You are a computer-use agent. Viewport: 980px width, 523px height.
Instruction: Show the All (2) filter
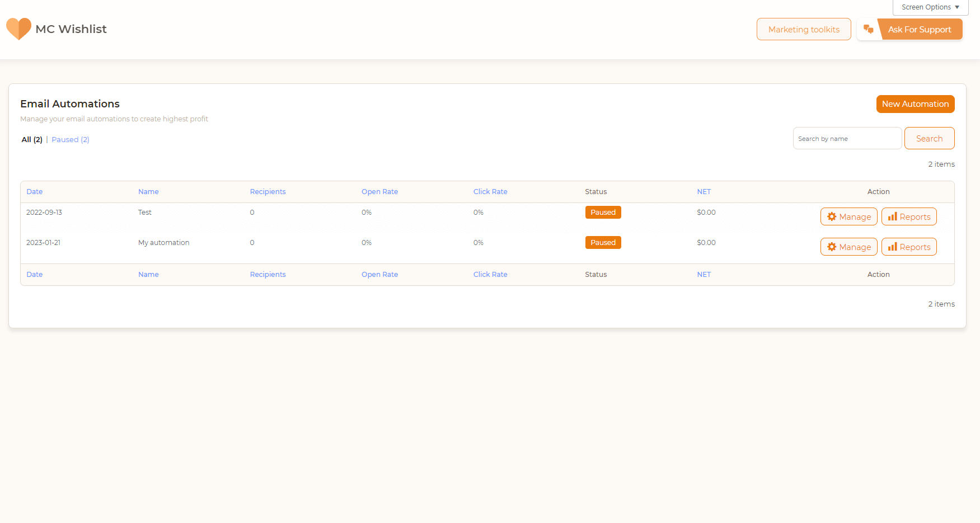point(32,140)
